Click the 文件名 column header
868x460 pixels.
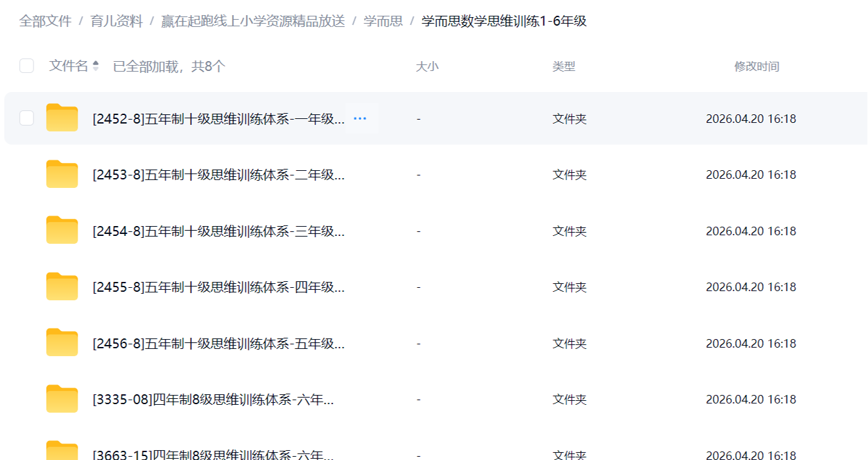click(x=68, y=66)
